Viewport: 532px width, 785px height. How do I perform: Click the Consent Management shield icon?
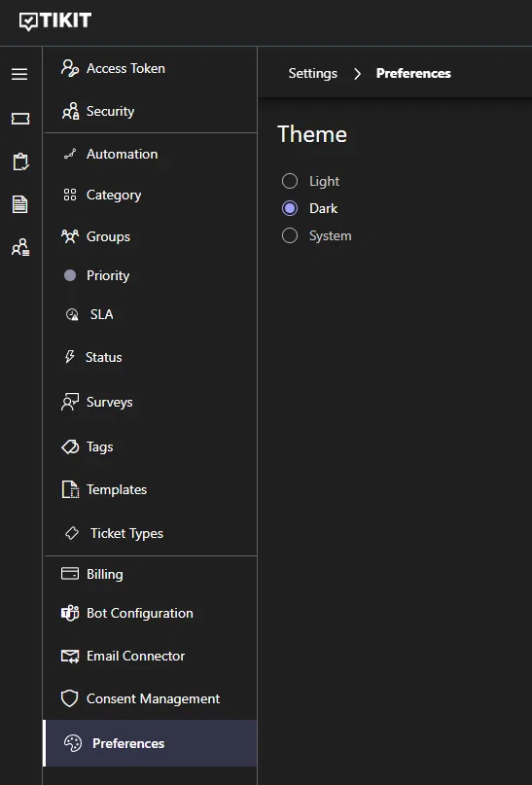70,698
